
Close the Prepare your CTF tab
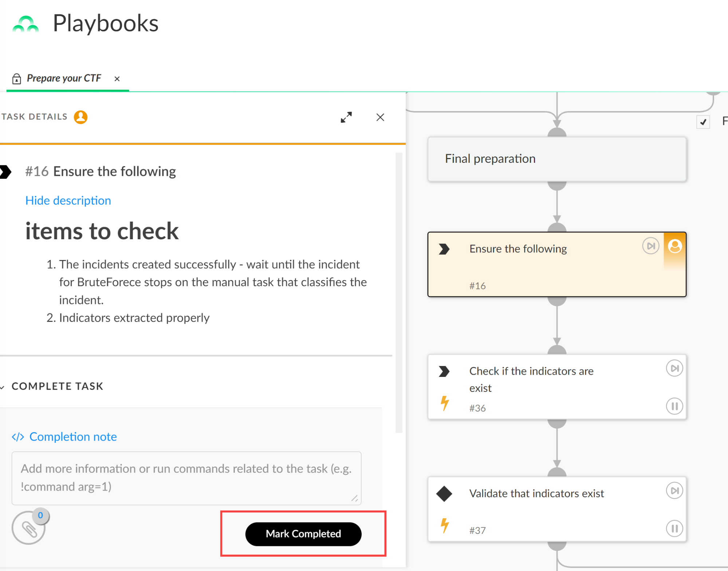(117, 79)
